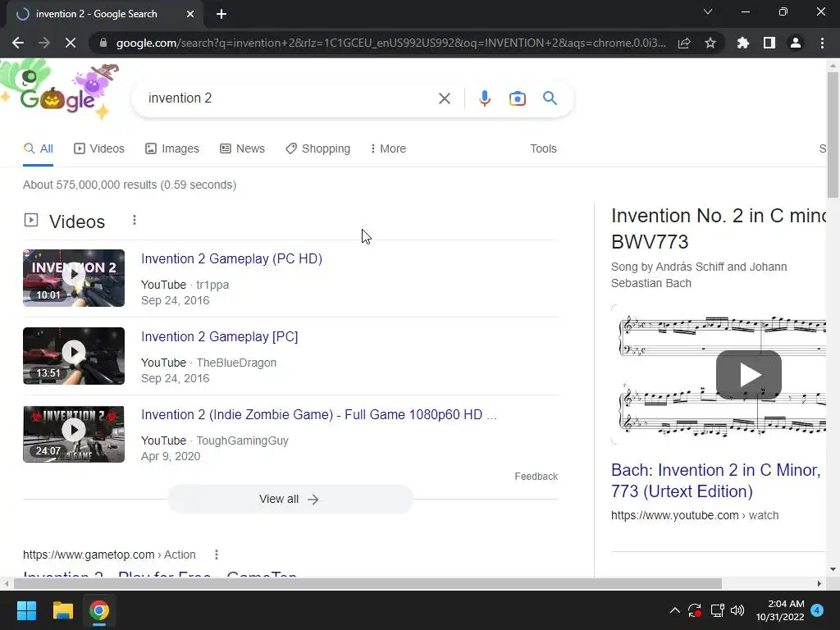Toggle the Chrome side panel
Screen dimensions: 840x630
(x=769, y=43)
